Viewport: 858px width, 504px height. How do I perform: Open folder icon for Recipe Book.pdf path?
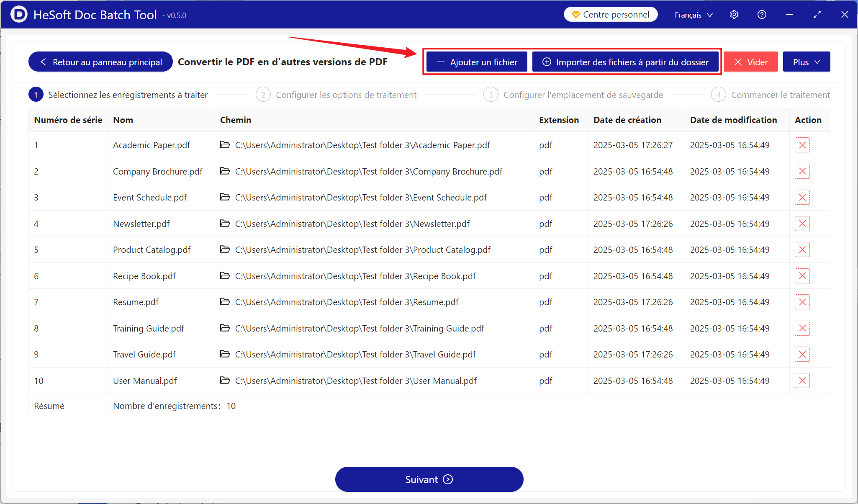pyautogui.click(x=225, y=275)
